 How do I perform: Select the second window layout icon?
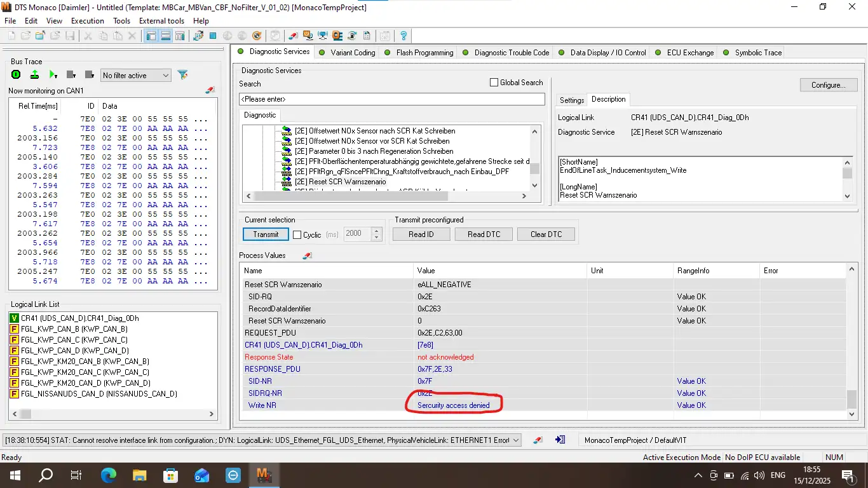pyautogui.click(x=165, y=36)
